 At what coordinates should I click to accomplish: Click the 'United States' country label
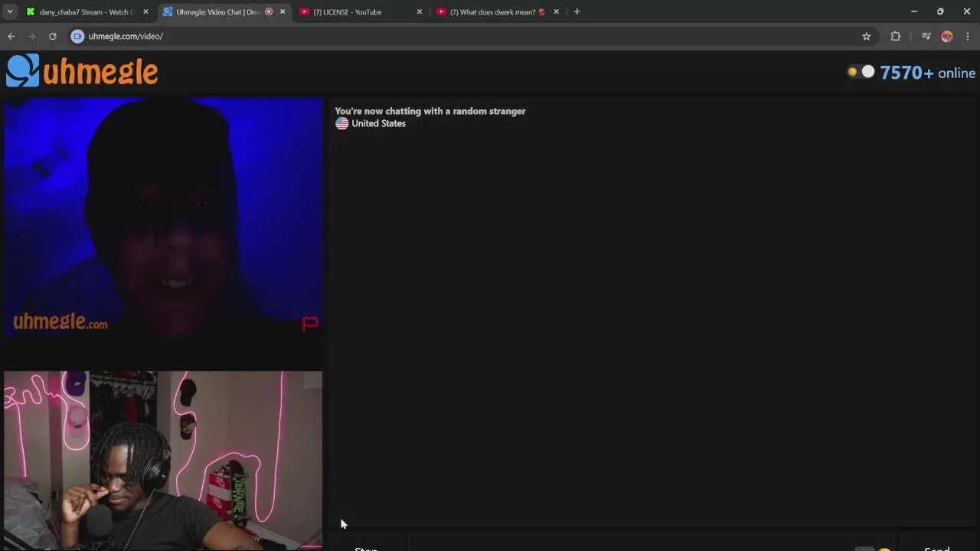point(378,123)
